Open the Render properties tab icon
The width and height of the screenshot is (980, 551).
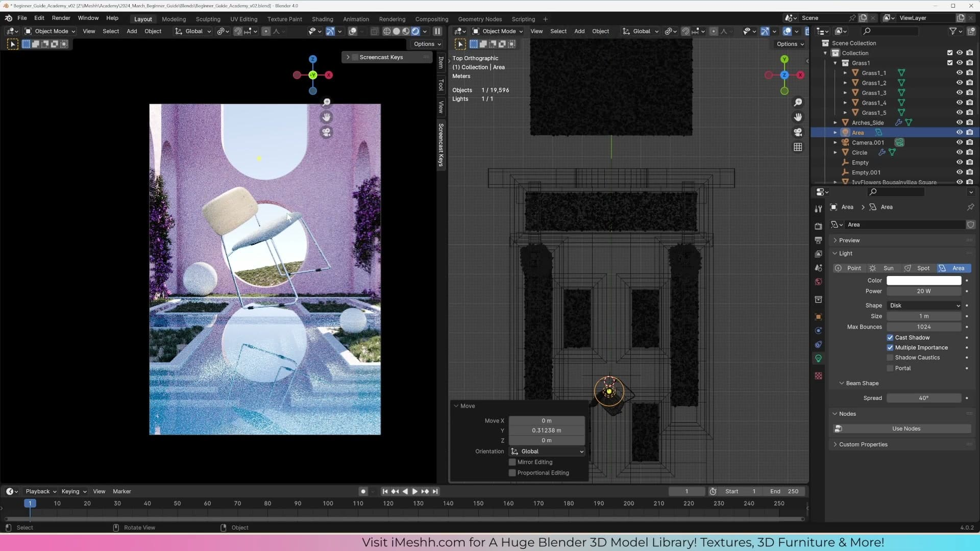click(818, 226)
